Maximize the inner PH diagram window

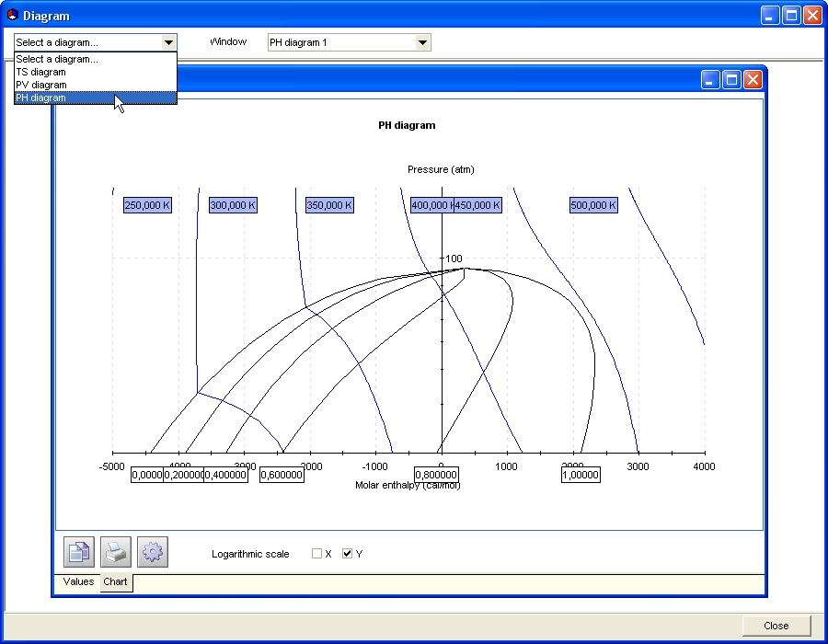coord(731,80)
